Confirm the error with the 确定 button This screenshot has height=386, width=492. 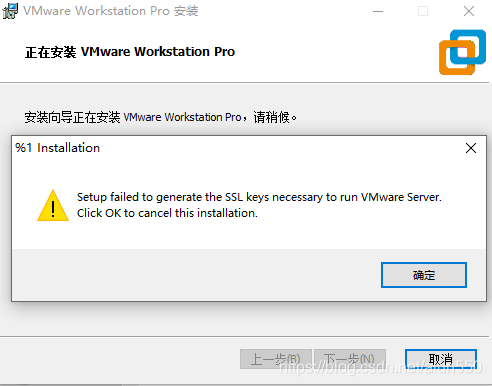coord(424,275)
